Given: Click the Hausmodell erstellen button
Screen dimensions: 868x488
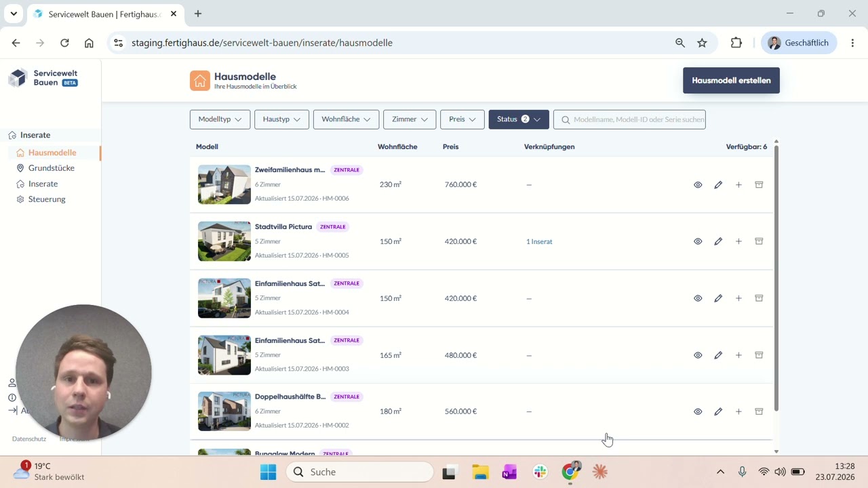Looking at the screenshot, I should click(731, 80).
